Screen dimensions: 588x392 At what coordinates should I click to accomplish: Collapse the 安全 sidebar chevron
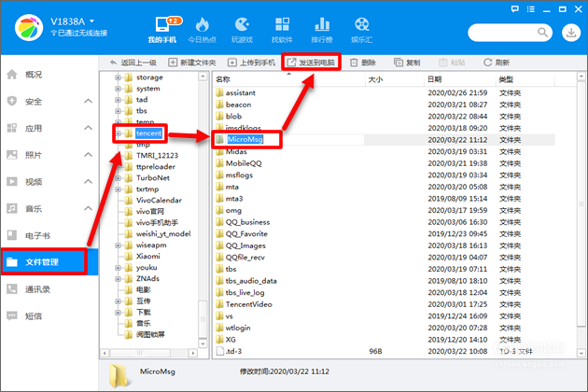click(88, 101)
